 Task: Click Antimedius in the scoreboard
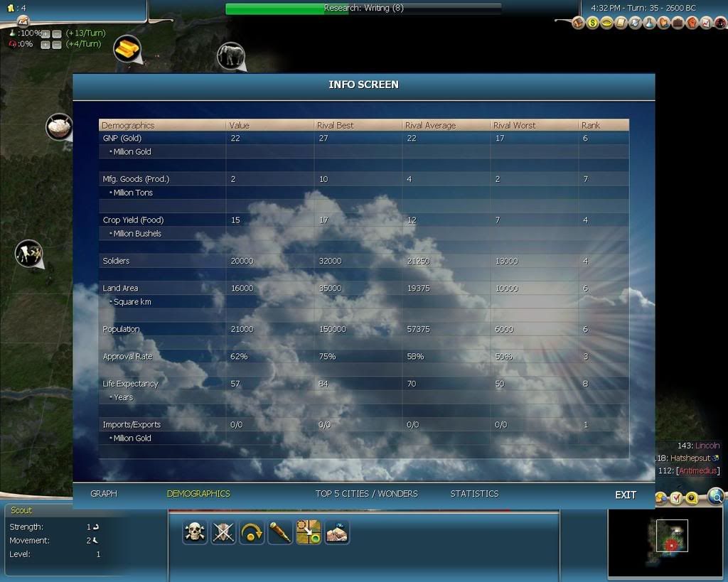(x=698, y=470)
